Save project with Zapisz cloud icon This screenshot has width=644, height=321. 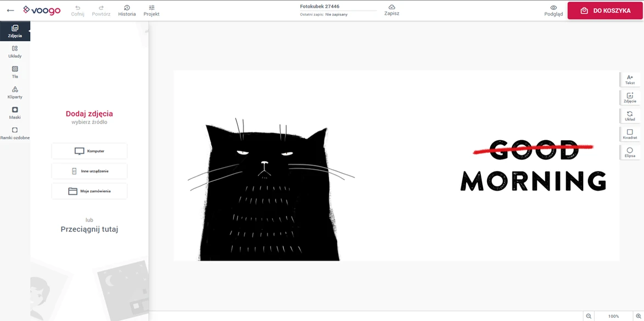[391, 10]
